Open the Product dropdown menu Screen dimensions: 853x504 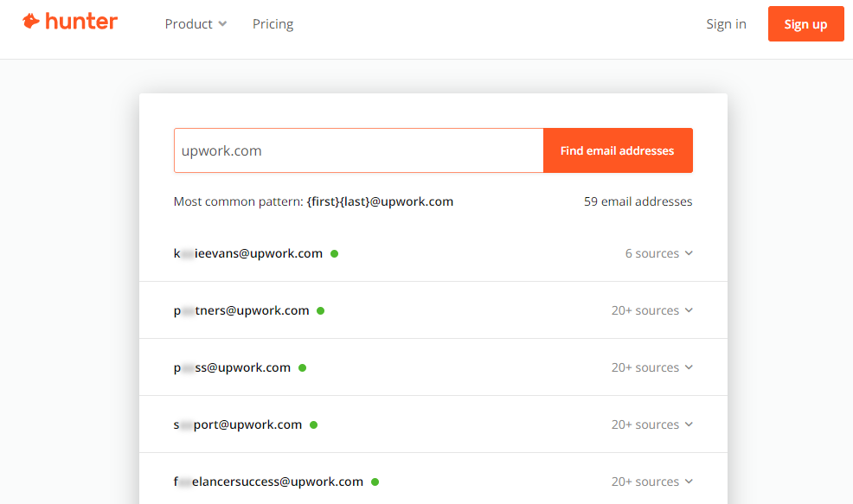pyautogui.click(x=196, y=24)
